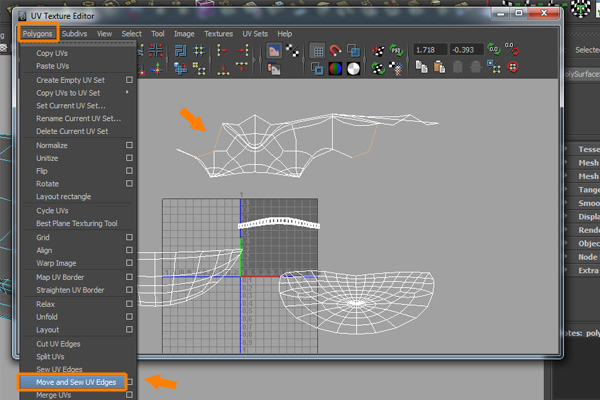Choose Move and Sew UV Edges

click(x=76, y=382)
